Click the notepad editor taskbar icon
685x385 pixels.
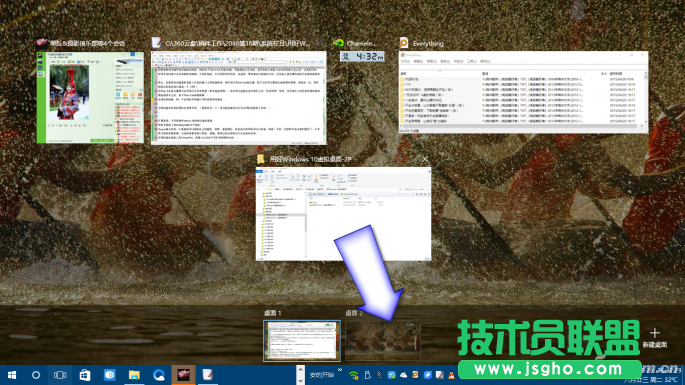208,375
